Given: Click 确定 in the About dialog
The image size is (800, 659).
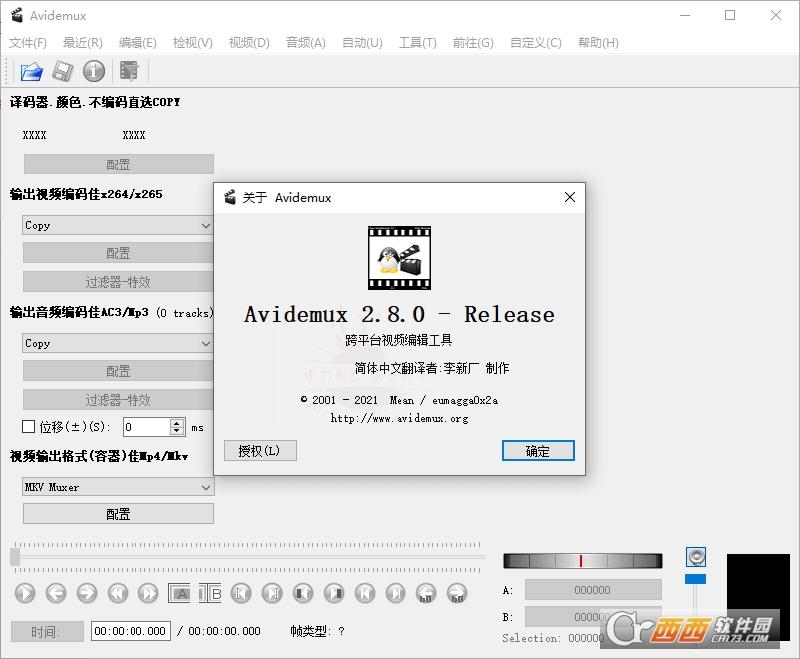Looking at the screenshot, I should [x=538, y=451].
